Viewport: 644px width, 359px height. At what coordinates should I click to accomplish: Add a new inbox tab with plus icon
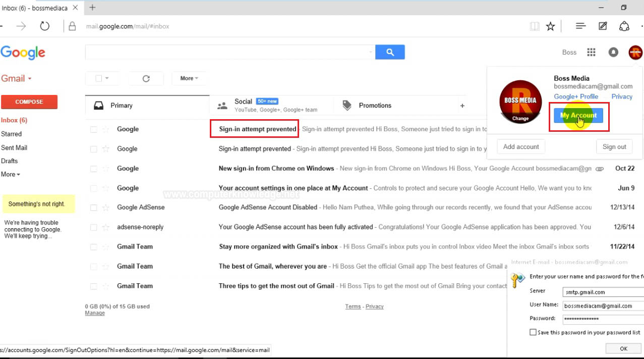click(x=462, y=106)
